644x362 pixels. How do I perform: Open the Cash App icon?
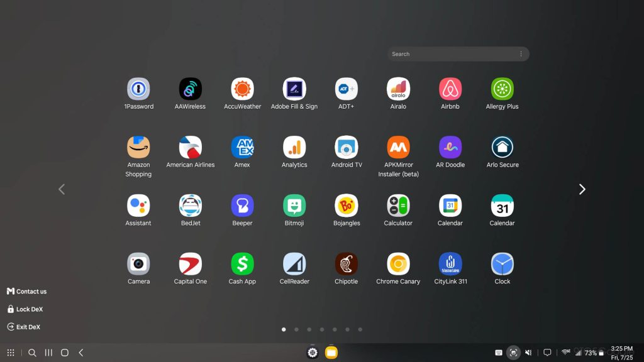tap(242, 265)
